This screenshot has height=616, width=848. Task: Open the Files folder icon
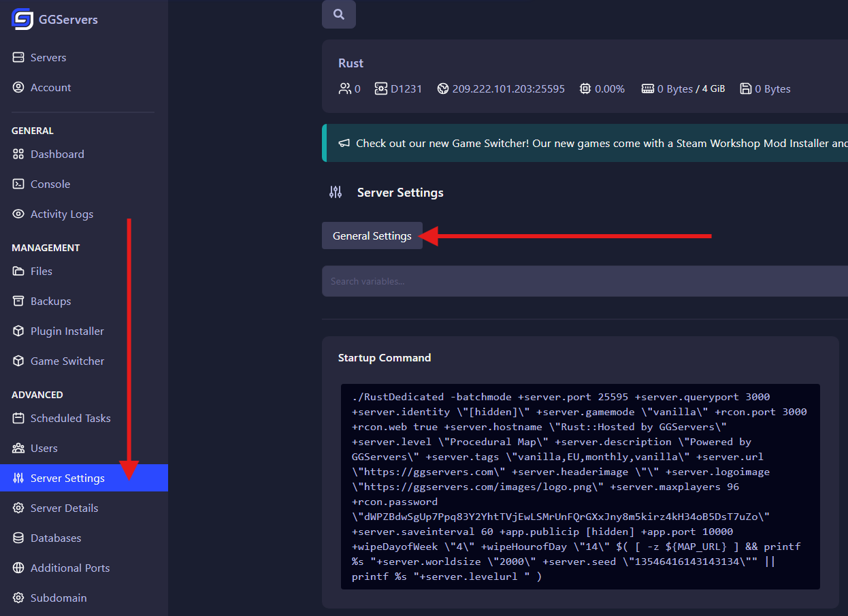[18, 271]
